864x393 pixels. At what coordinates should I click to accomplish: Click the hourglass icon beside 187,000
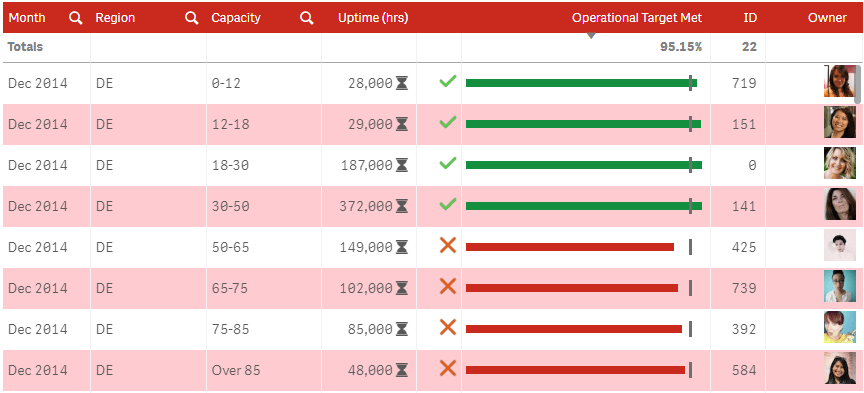point(402,165)
